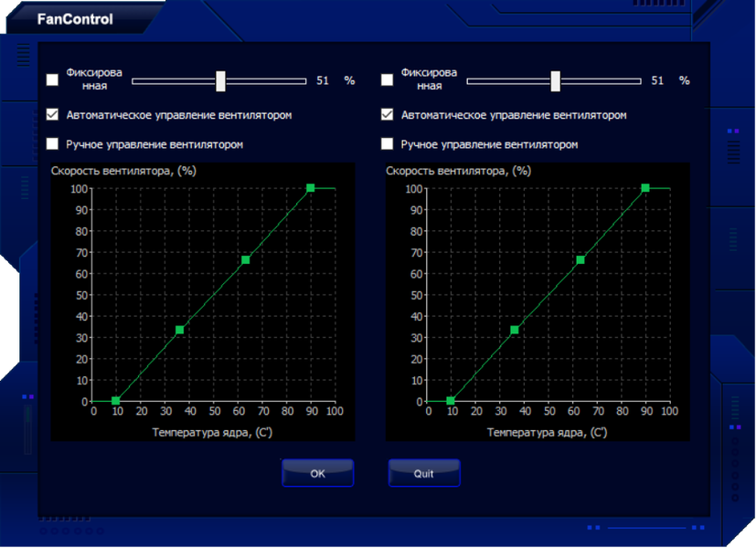This screenshot has width=756, height=548.
Task: Click the Quit button
Action: (424, 473)
